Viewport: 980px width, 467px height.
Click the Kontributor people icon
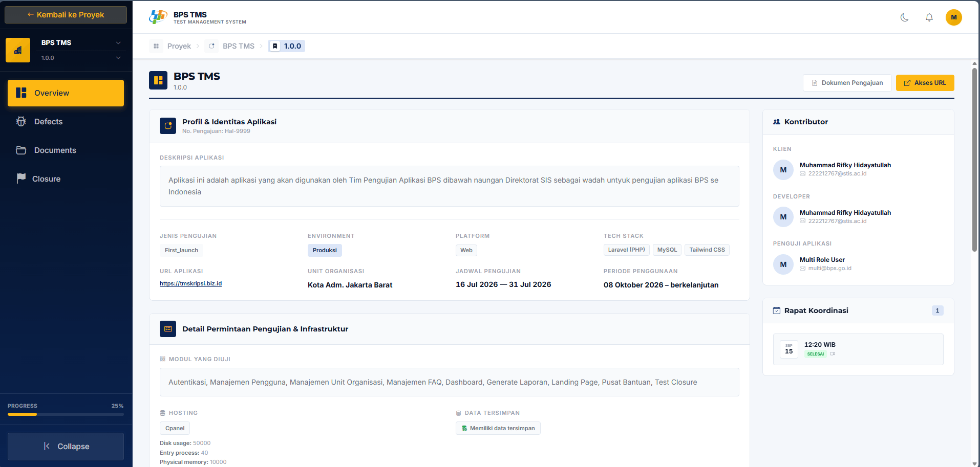click(x=777, y=122)
